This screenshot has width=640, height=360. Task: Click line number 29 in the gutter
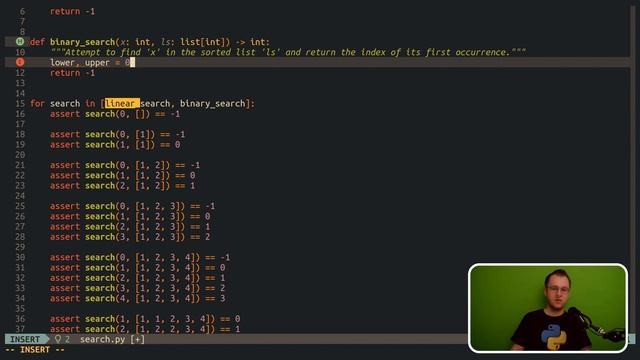pyautogui.click(x=20, y=247)
